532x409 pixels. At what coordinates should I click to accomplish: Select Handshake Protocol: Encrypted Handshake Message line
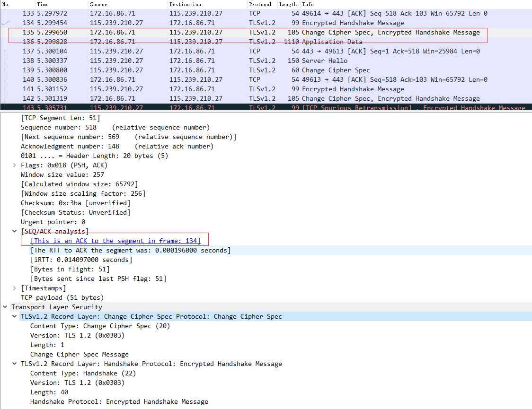[x=119, y=402]
